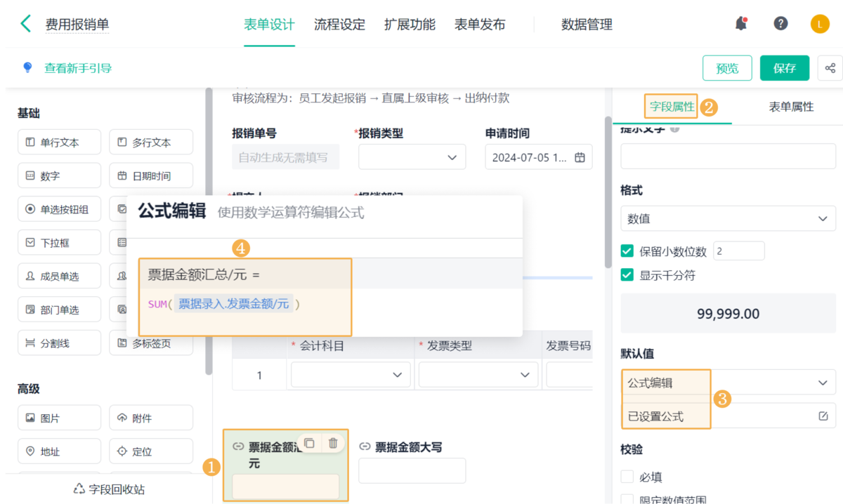
Task: Switch to the 流程设定 tab
Action: coord(339,25)
